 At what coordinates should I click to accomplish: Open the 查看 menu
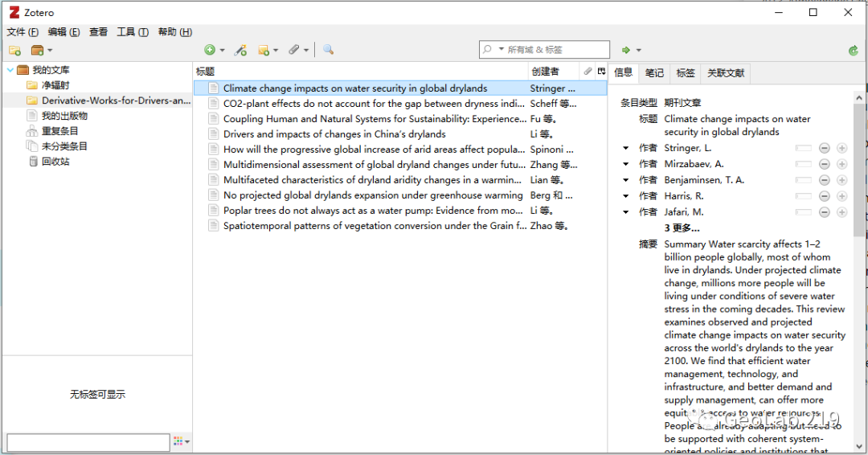tap(99, 32)
